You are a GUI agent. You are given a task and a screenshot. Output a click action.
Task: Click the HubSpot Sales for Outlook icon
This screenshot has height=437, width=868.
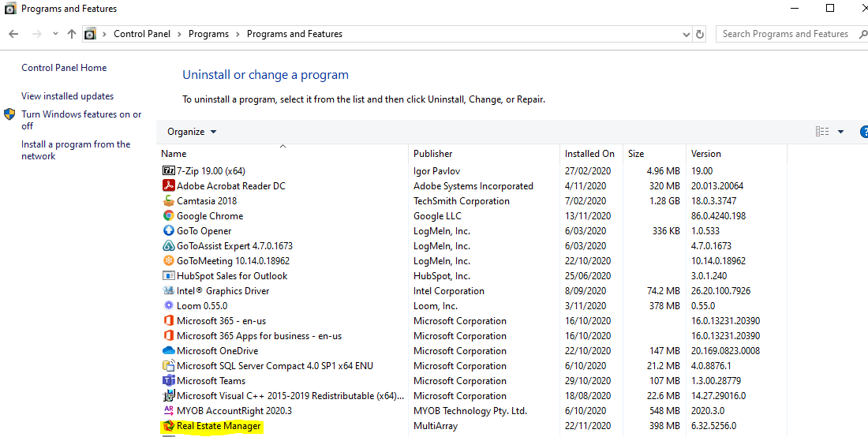pyautogui.click(x=168, y=275)
